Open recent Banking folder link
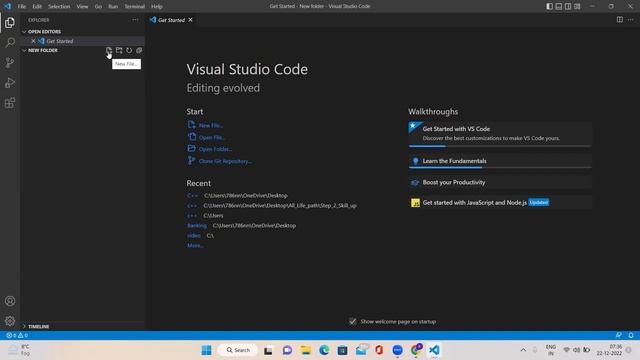Image resolution: width=640 pixels, height=360 pixels. pos(197,225)
